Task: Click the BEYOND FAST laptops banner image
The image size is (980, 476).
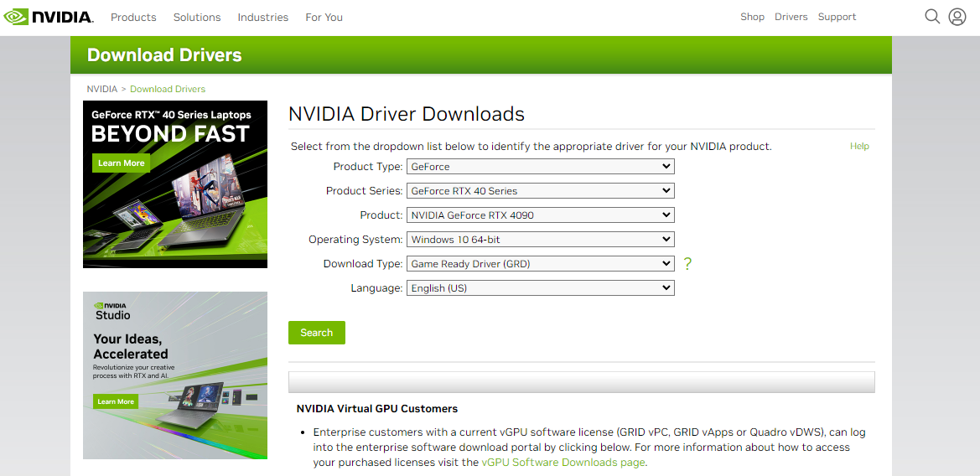Action: pyautogui.click(x=175, y=184)
